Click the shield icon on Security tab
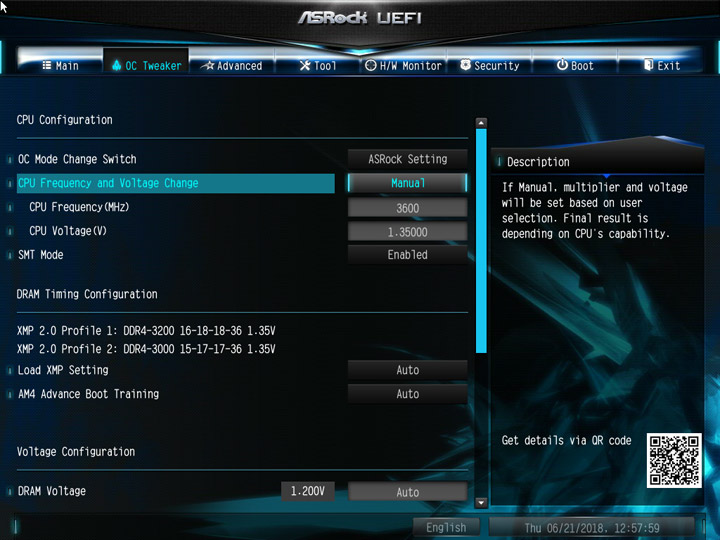The width and height of the screenshot is (720, 540). point(465,65)
